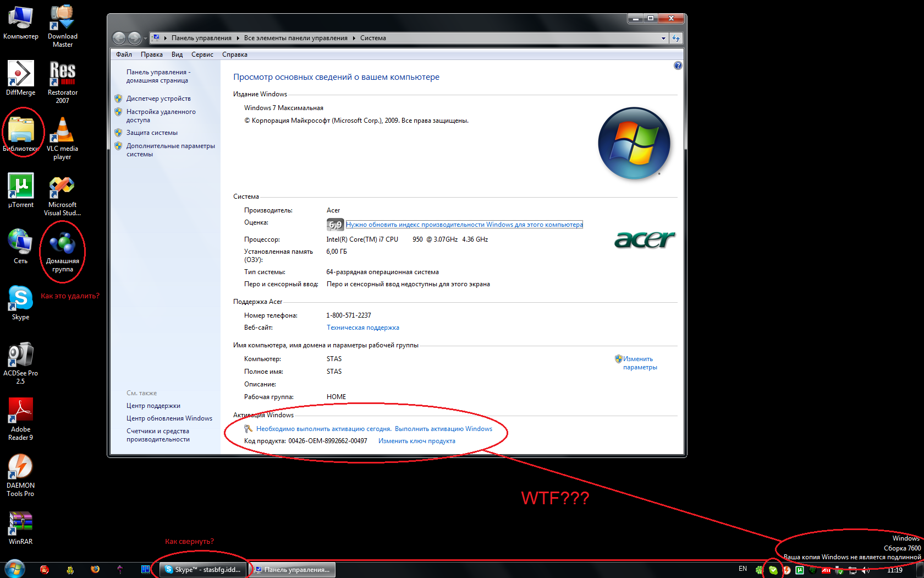Expand the address bar history dropdown
The width and height of the screenshot is (924, 578).
tap(663, 38)
